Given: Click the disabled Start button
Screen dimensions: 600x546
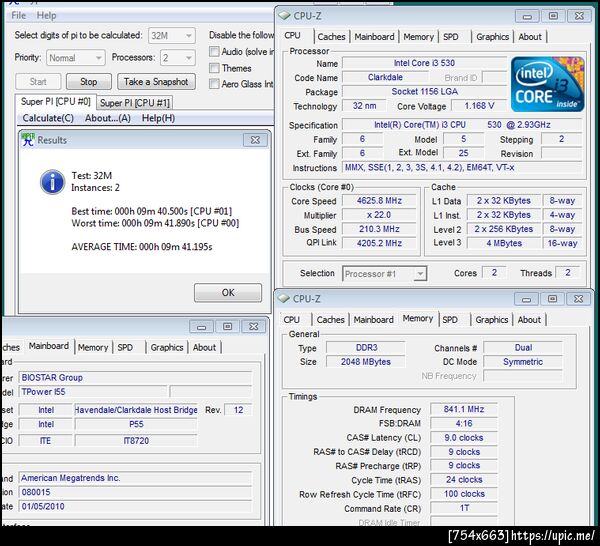Looking at the screenshot, I should tap(38, 81).
